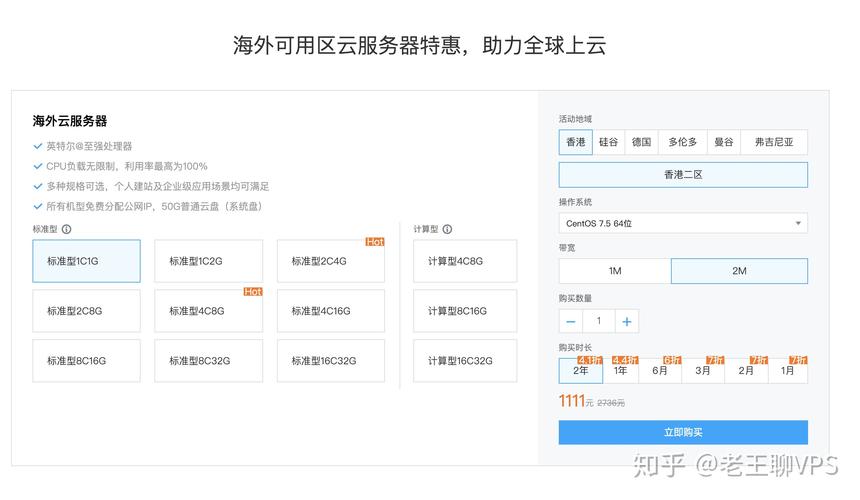Click the info icon next to 标准型
Screen dimensions: 860x500
click(66, 229)
